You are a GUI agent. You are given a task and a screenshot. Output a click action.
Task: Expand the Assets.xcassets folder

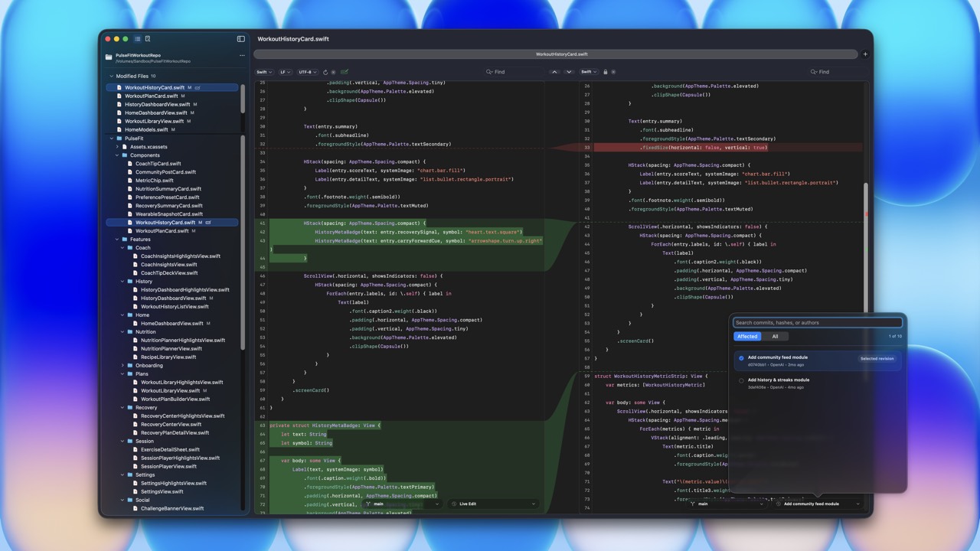[x=117, y=147]
